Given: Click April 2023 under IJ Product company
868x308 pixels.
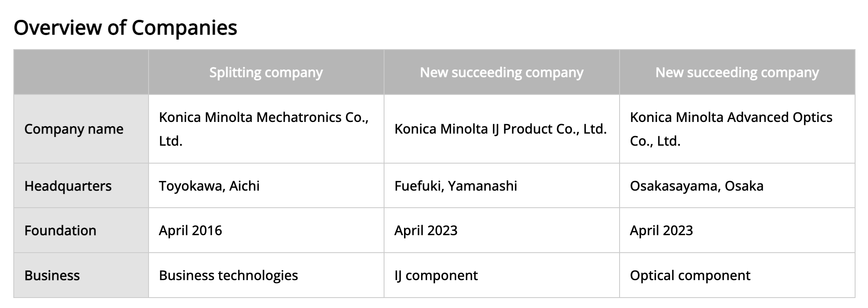Looking at the screenshot, I should pos(426,231).
